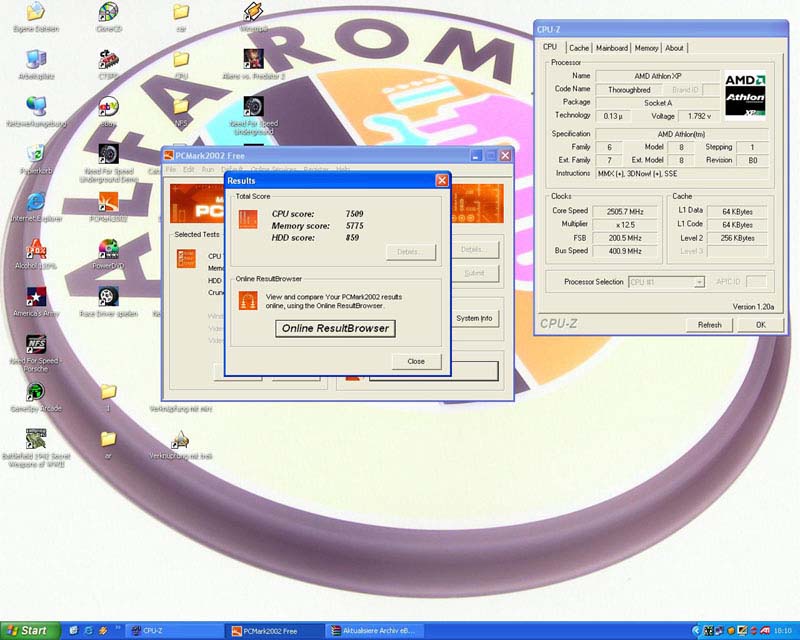Image resolution: width=800 pixels, height=640 pixels.
Task: Click the AMD Athlon XP logo image
Action: 745,95
